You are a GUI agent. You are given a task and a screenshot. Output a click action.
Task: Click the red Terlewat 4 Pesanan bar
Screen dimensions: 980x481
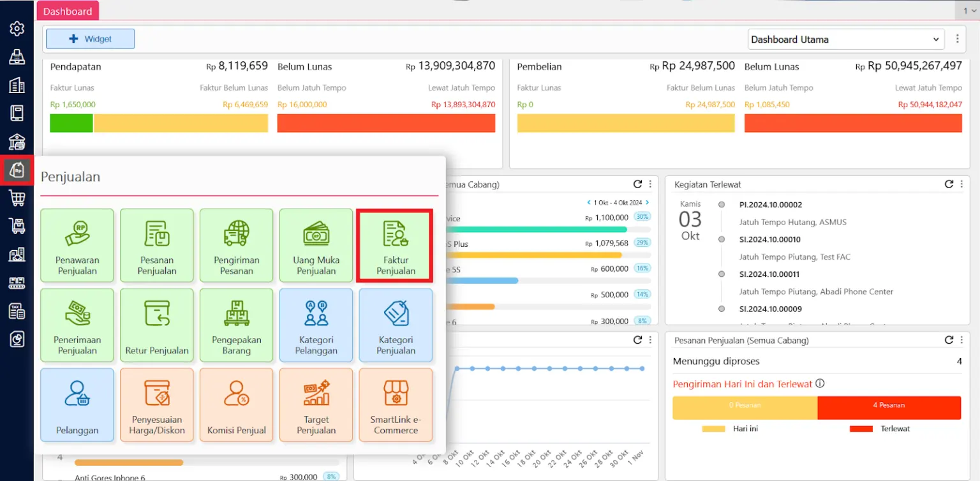pos(889,405)
